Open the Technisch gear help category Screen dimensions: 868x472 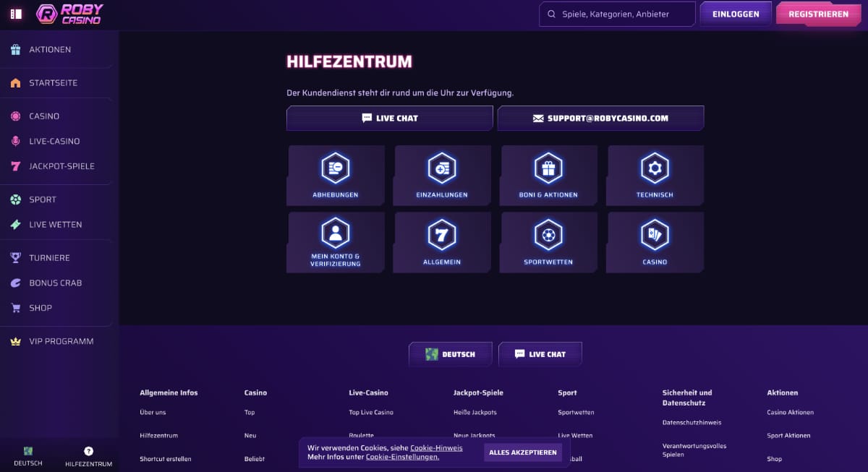tap(655, 176)
